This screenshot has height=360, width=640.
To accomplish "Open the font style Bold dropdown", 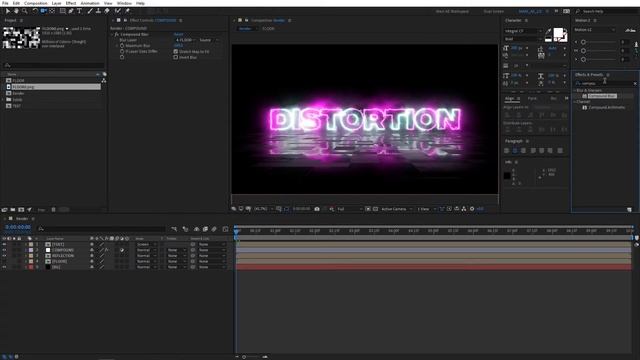I will pyautogui.click(x=523, y=39).
